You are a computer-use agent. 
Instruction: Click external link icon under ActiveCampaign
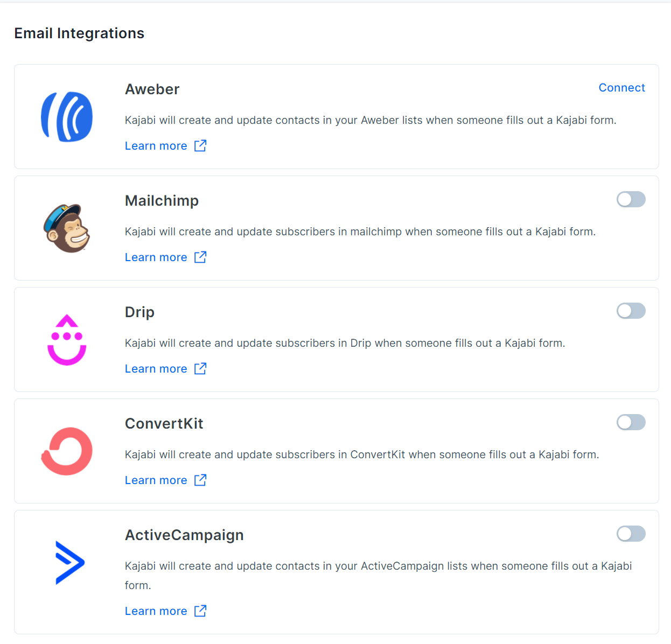(x=200, y=611)
